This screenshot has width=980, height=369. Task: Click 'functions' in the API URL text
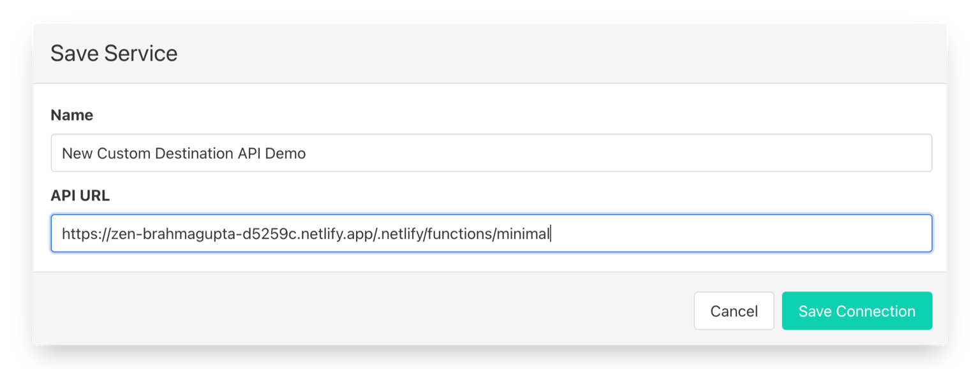point(459,234)
